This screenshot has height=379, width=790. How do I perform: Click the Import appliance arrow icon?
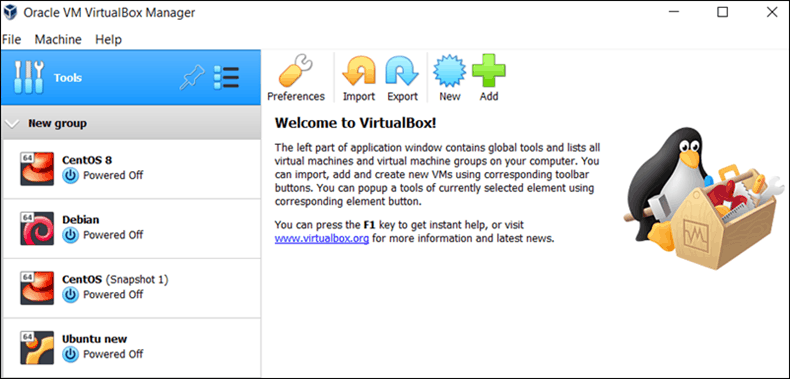coord(359,71)
